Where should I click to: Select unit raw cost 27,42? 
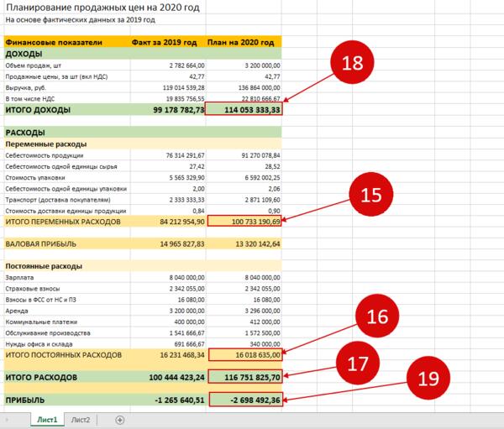point(197,166)
